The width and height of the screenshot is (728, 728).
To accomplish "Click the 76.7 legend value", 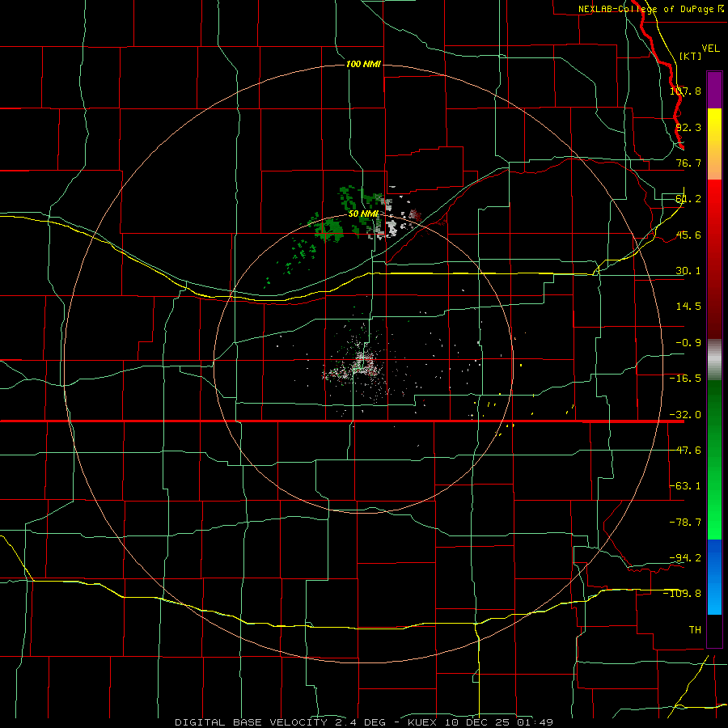I will pos(688,163).
